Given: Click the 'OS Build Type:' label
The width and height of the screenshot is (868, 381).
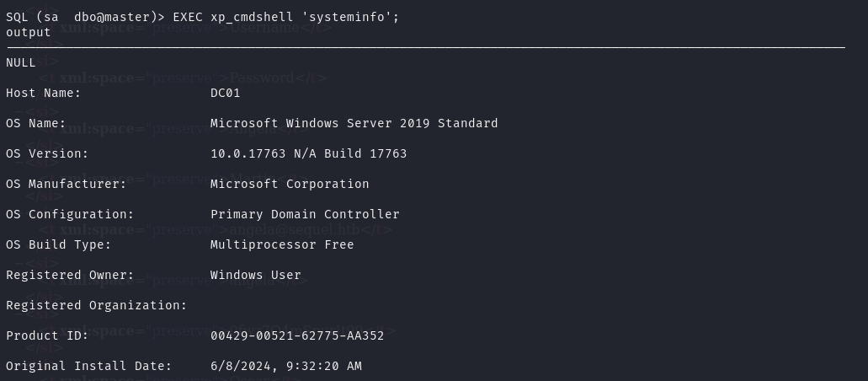Looking at the screenshot, I should pyautogui.click(x=58, y=244).
